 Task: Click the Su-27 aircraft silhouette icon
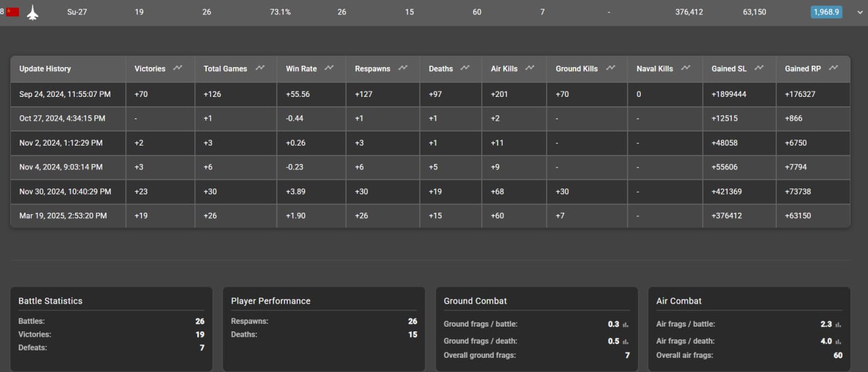tap(33, 12)
